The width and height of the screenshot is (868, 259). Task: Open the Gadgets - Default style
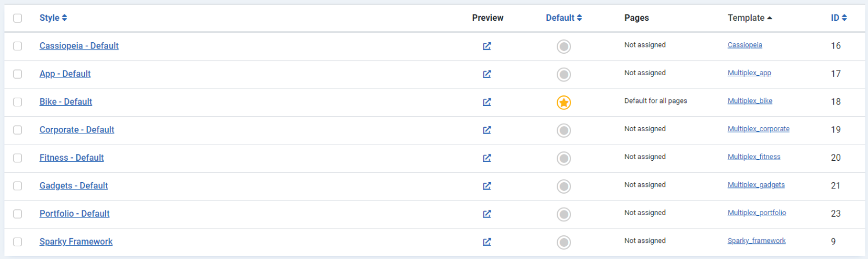click(73, 186)
